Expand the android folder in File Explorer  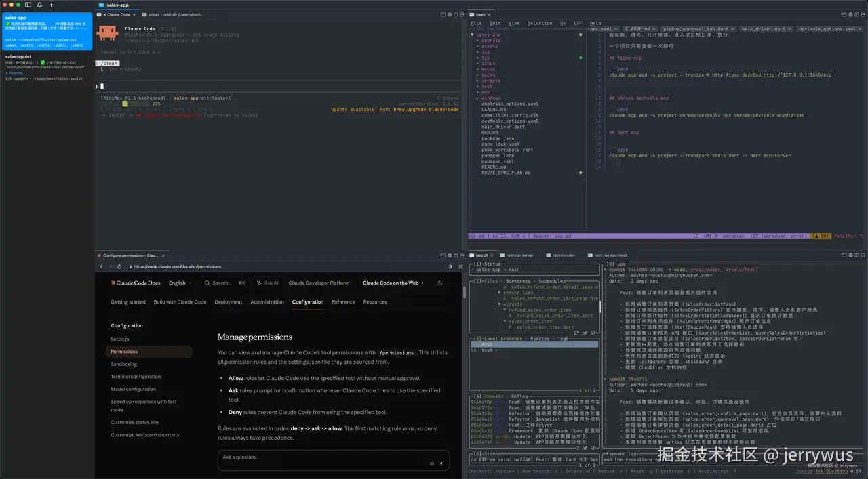pyautogui.click(x=490, y=40)
